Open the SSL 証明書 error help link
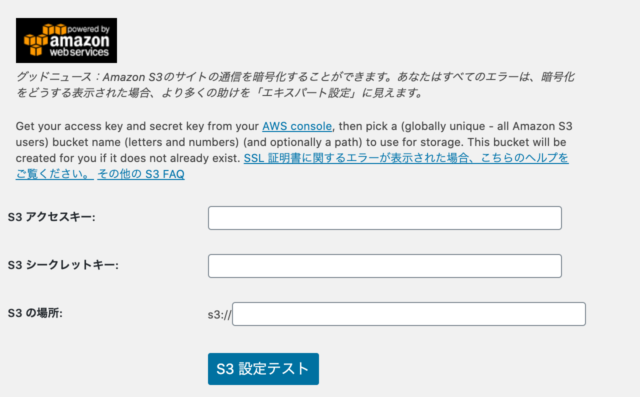The image size is (640, 397). (406, 158)
